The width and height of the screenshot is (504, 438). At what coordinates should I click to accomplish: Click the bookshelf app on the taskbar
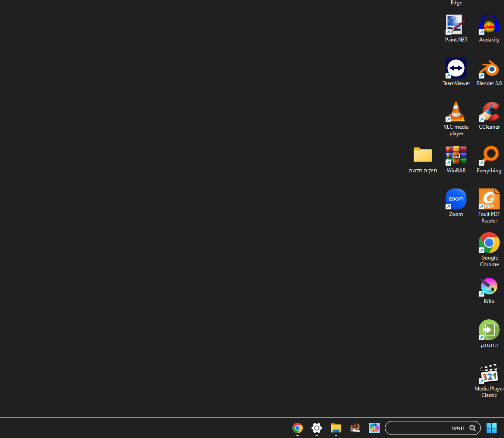(x=355, y=428)
